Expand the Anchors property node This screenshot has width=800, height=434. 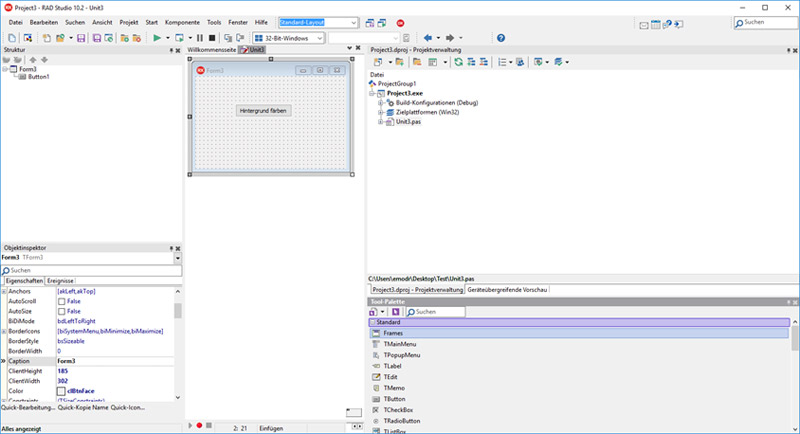tap(3, 290)
